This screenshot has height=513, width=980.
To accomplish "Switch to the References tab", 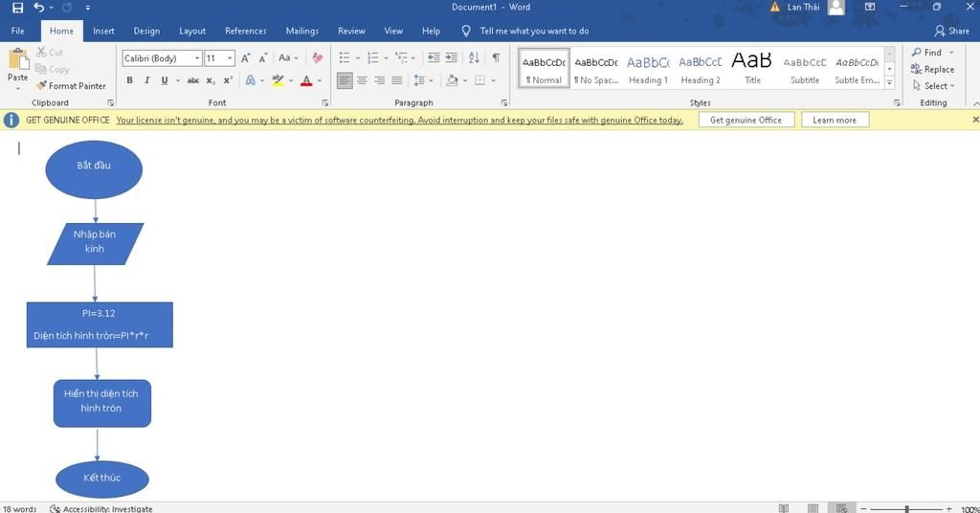I will coord(246,31).
